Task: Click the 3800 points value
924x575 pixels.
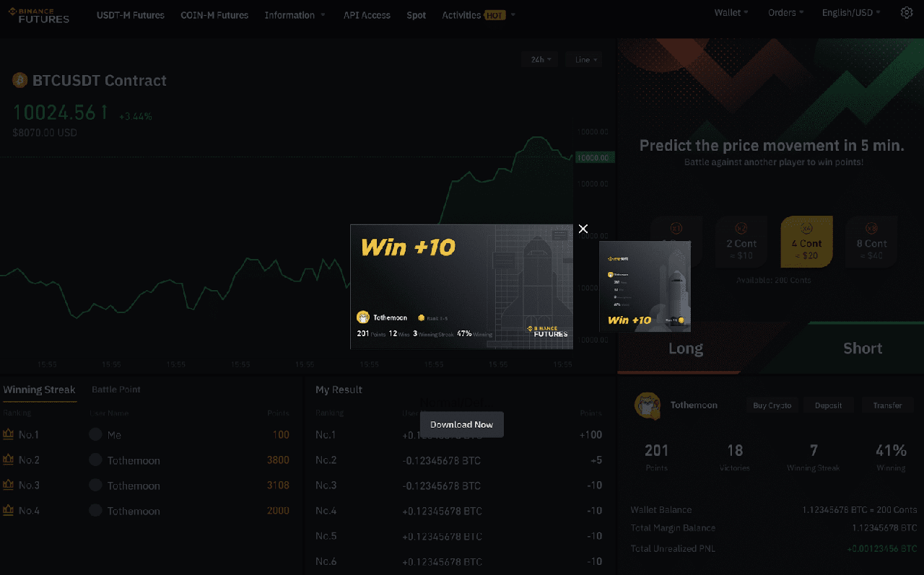Action: click(278, 460)
